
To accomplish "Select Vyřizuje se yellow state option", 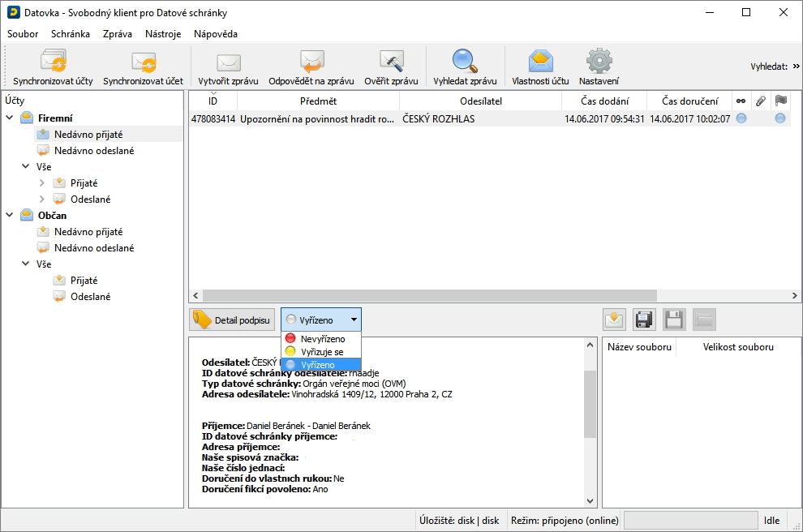I will (322, 352).
